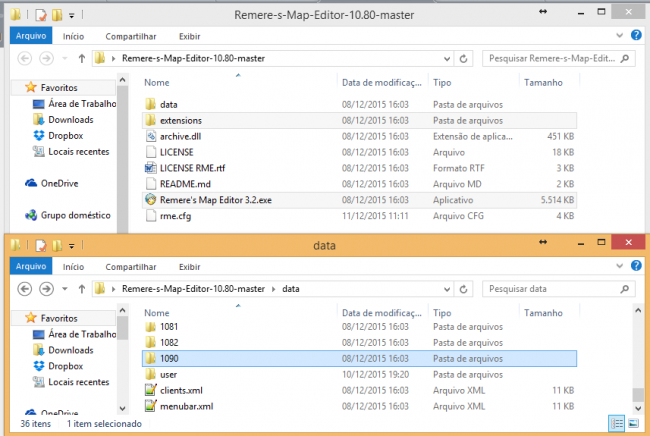
Task: Select the rme.cfg file icon
Action: [x=150, y=216]
